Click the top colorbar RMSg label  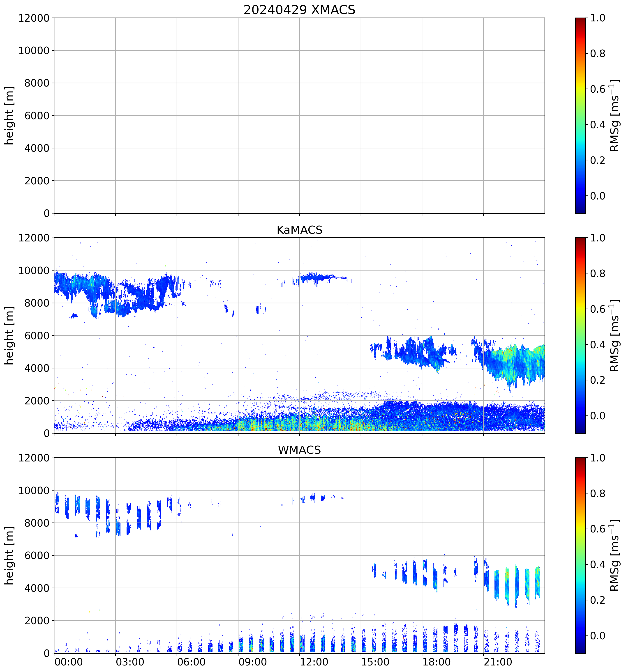point(614,115)
